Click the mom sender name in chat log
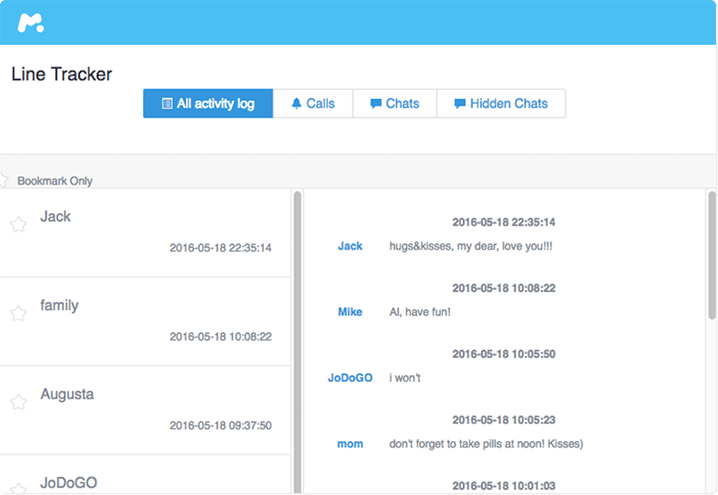Screen dimensions: 718x495 350,444
